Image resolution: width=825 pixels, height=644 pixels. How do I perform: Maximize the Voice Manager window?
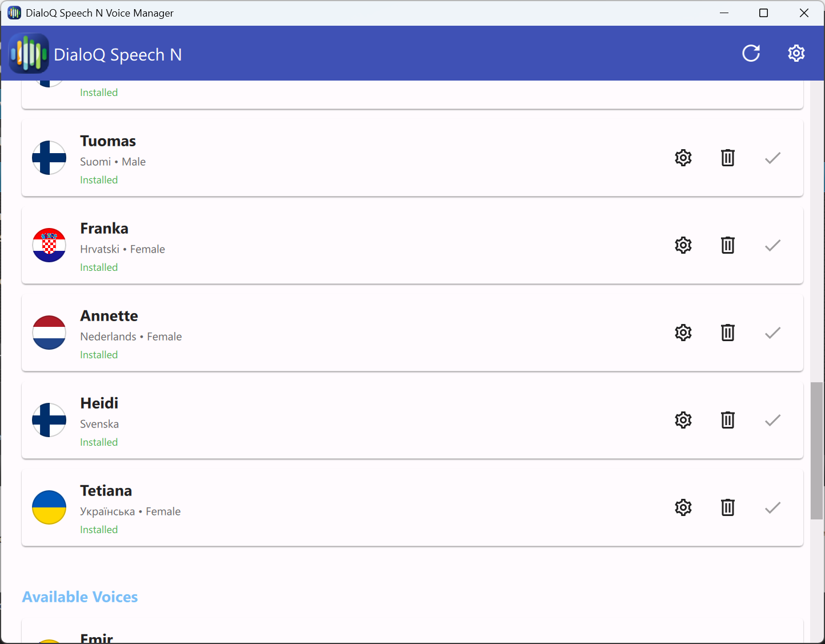click(763, 13)
